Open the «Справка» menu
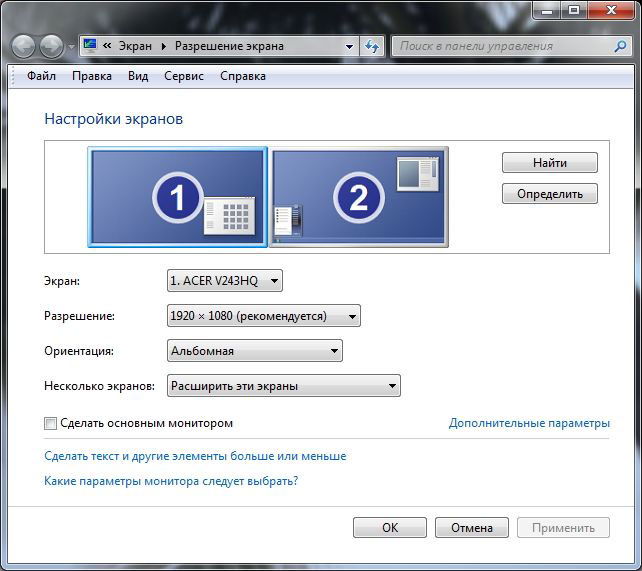This screenshot has height=571, width=642. [243, 76]
